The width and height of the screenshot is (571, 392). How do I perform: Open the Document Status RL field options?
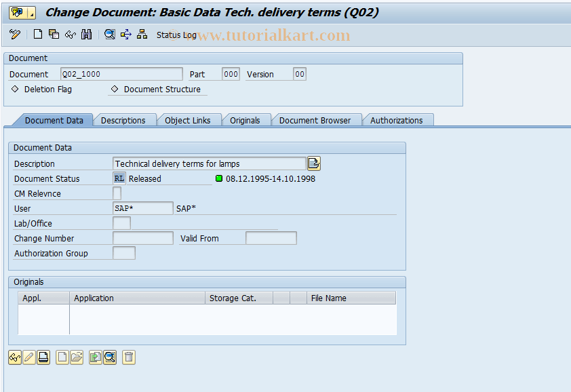point(119,178)
